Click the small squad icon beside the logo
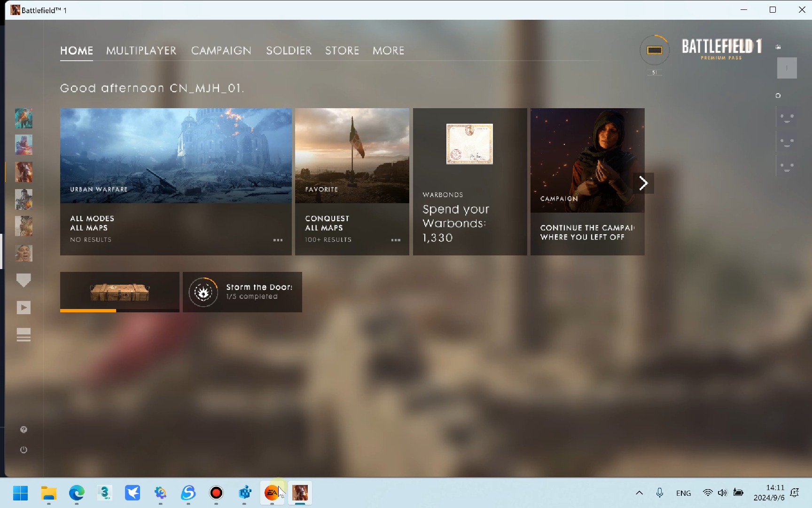Image resolution: width=812 pixels, height=508 pixels. [x=778, y=47]
